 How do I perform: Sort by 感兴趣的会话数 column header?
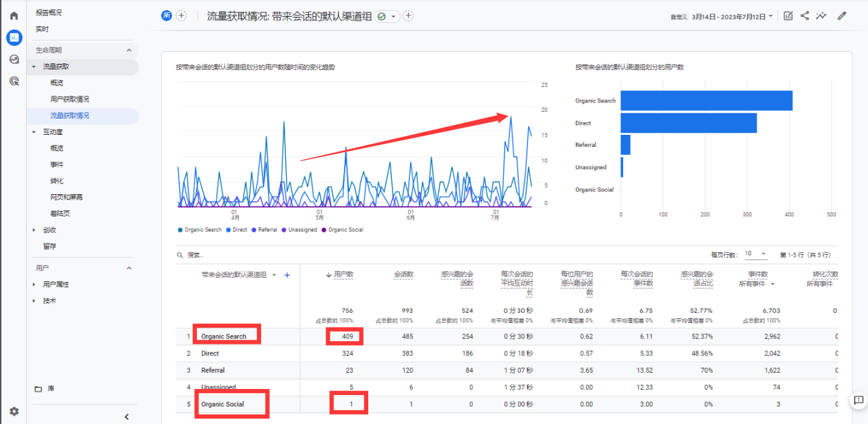(x=457, y=279)
